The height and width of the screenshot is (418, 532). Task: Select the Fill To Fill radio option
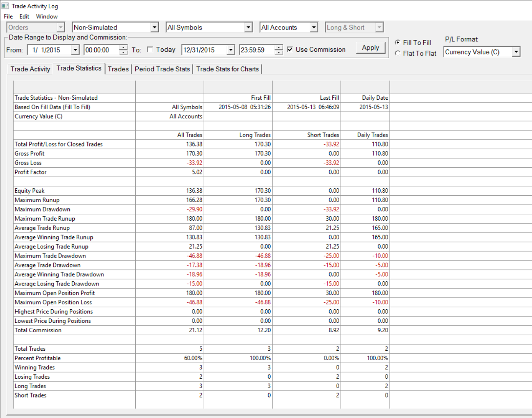click(x=397, y=42)
